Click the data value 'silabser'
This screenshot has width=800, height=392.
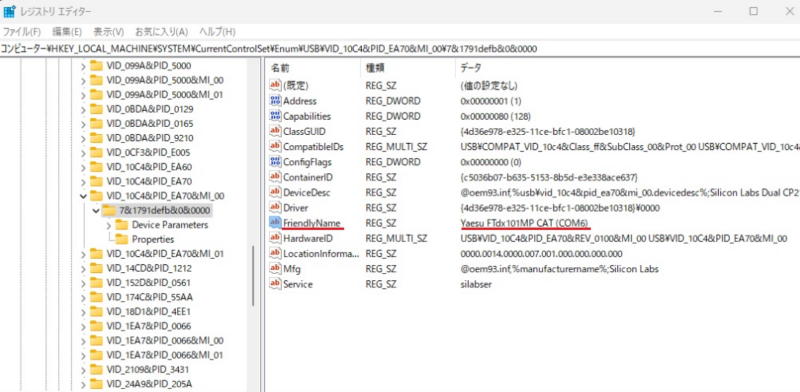[x=476, y=284]
